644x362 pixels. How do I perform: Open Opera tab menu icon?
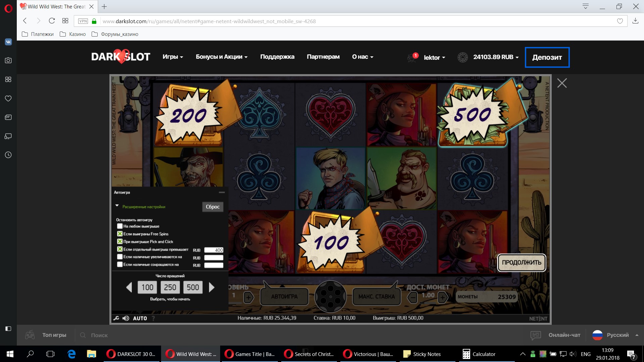pos(586,6)
